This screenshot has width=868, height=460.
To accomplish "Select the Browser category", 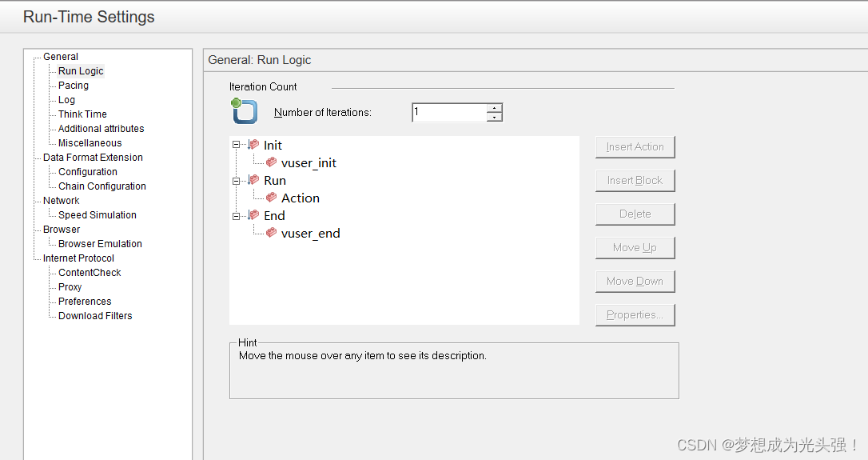I will pyautogui.click(x=62, y=230).
